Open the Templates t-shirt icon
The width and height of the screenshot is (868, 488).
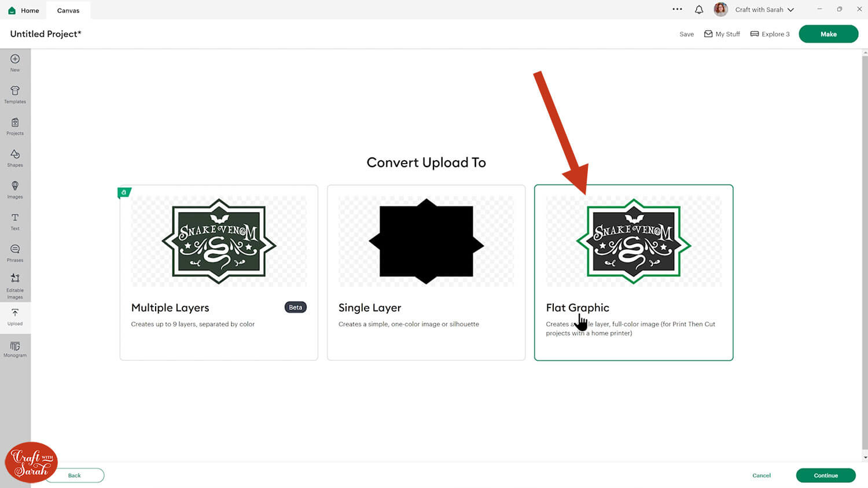[15, 91]
